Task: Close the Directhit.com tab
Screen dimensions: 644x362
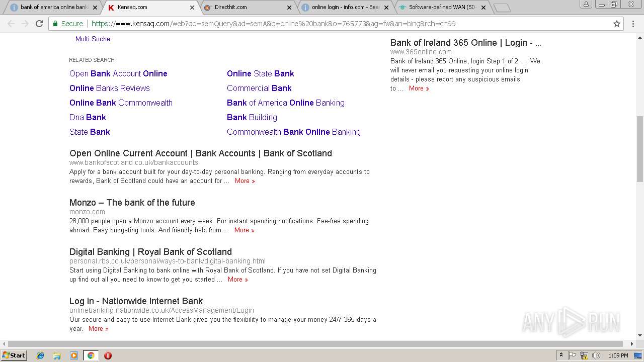Action: point(289,8)
